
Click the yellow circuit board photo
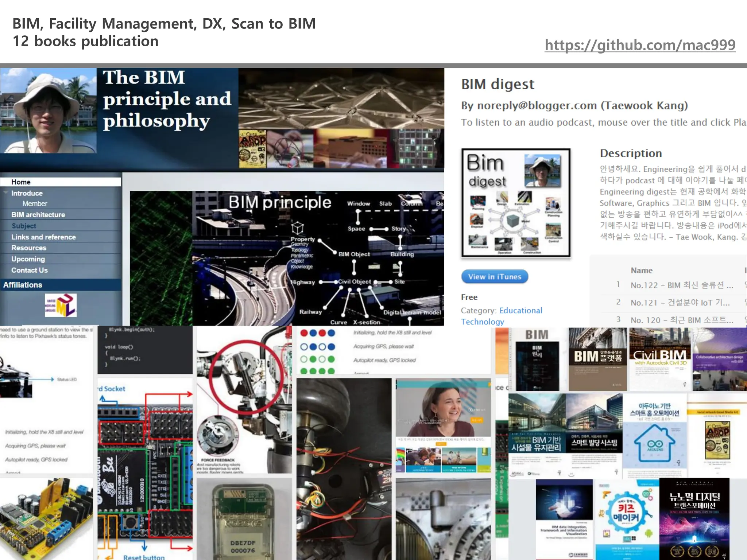tap(46, 519)
